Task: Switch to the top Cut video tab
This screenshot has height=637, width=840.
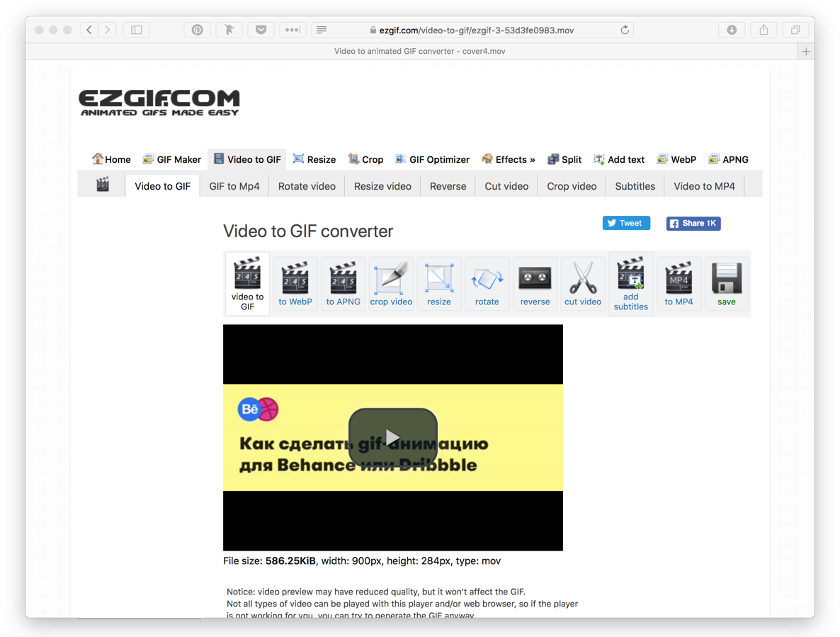Action: 506,185
